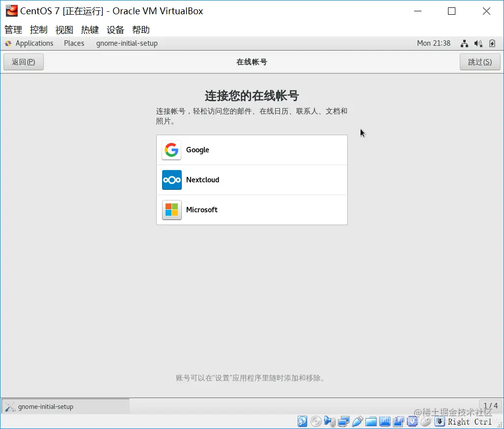This screenshot has width=504, height=429.
Task: Select the Google account icon
Action: click(x=171, y=150)
